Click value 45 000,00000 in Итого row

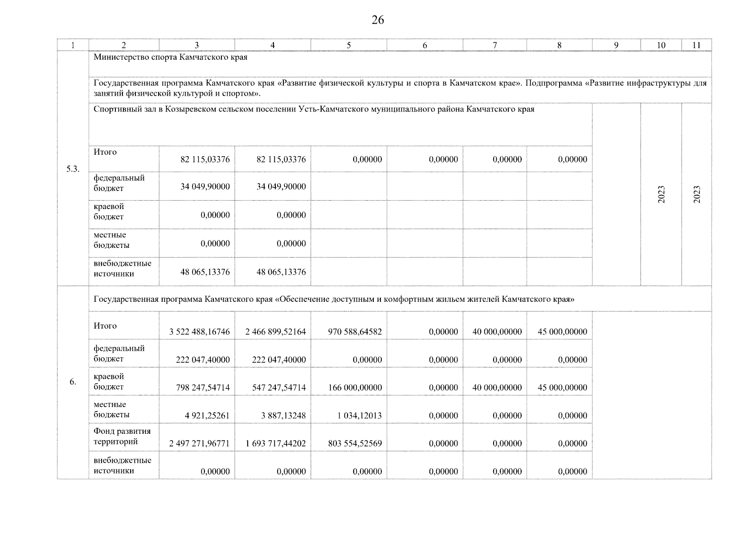coord(563,332)
